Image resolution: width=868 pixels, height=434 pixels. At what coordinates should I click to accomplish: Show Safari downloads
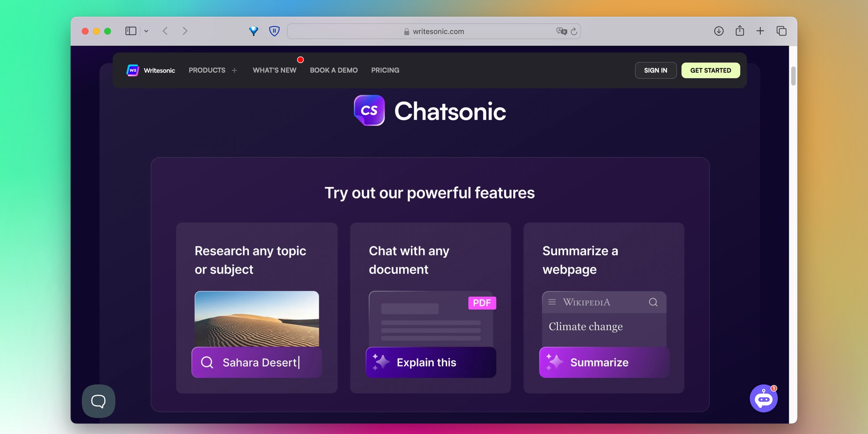pos(719,31)
